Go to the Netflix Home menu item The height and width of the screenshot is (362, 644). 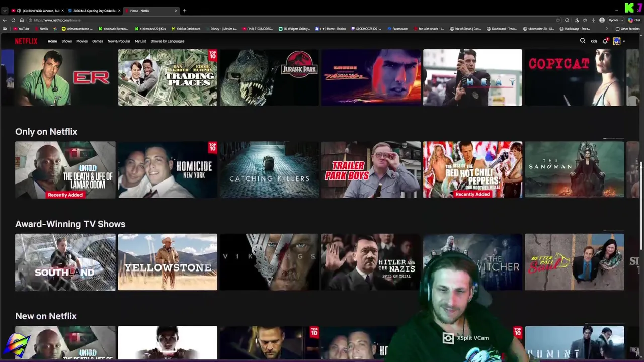click(52, 41)
